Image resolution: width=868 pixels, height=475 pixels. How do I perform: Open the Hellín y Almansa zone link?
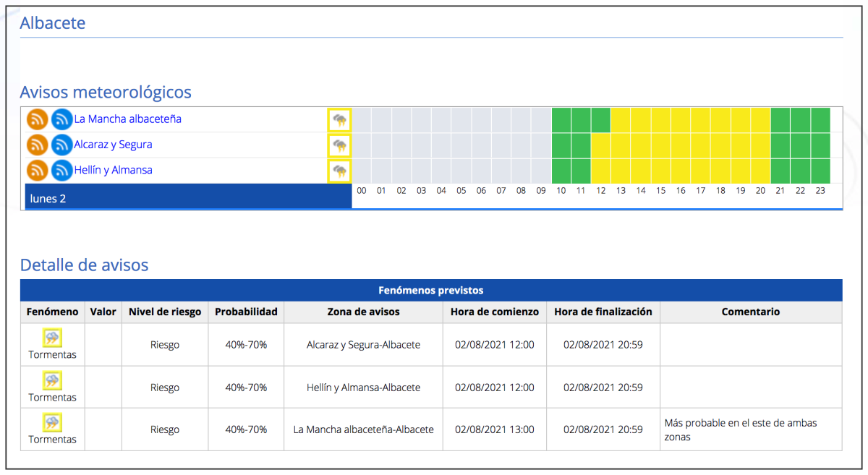coord(113,170)
